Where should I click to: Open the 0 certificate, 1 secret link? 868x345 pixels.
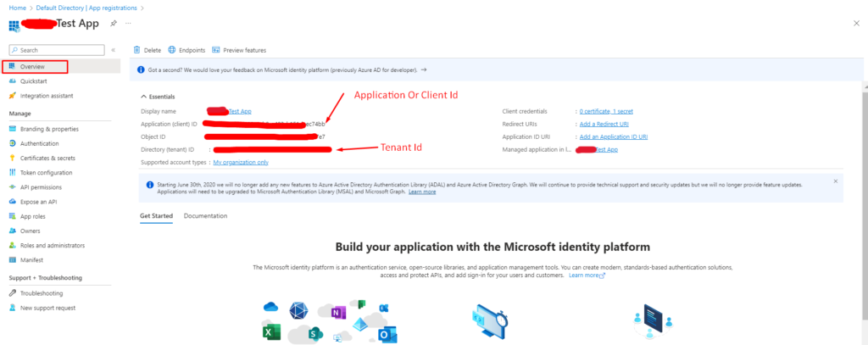click(x=606, y=111)
